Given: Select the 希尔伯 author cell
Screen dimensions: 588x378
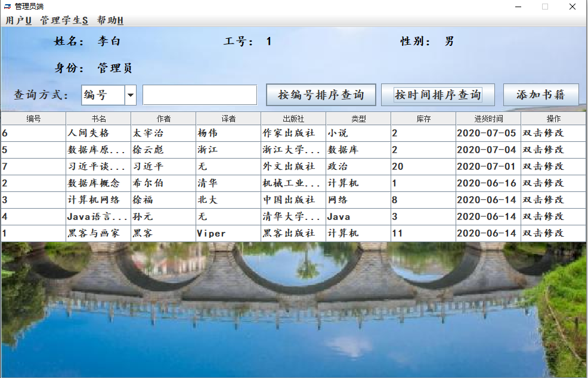Looking at the screenshot, I should 163,184.
